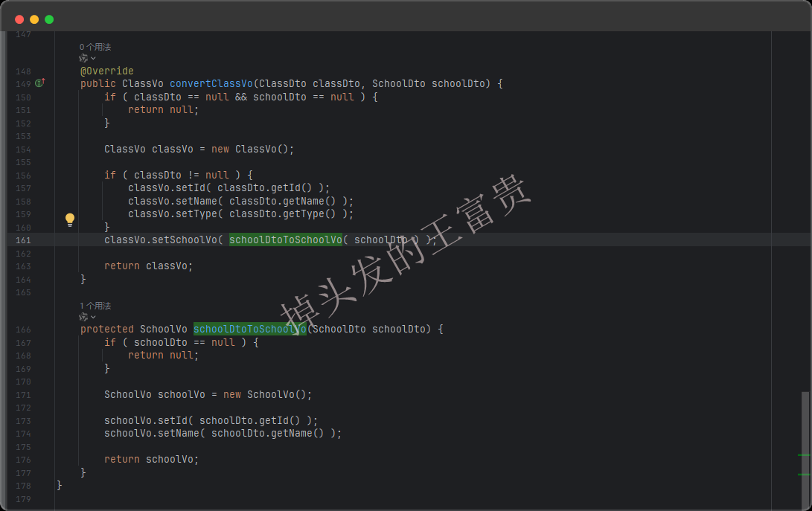
Task: Click the "return schoolVo;" statement
Action: click(151, 460)
